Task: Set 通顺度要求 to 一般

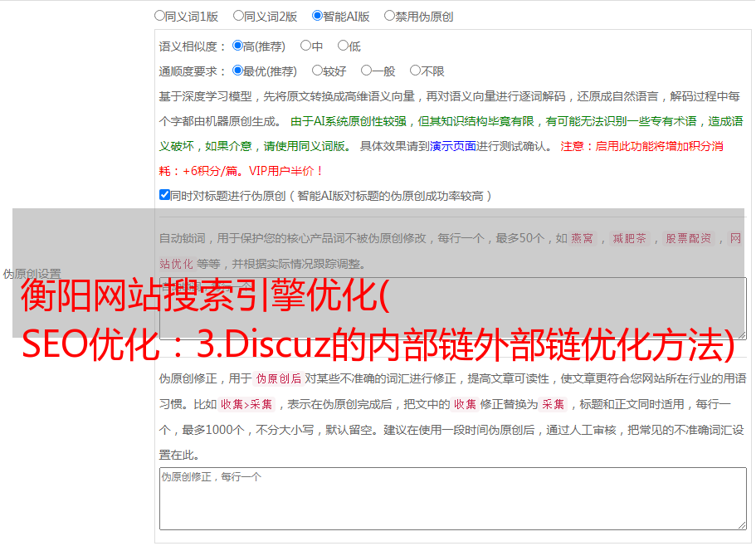Action: point(367,71)
